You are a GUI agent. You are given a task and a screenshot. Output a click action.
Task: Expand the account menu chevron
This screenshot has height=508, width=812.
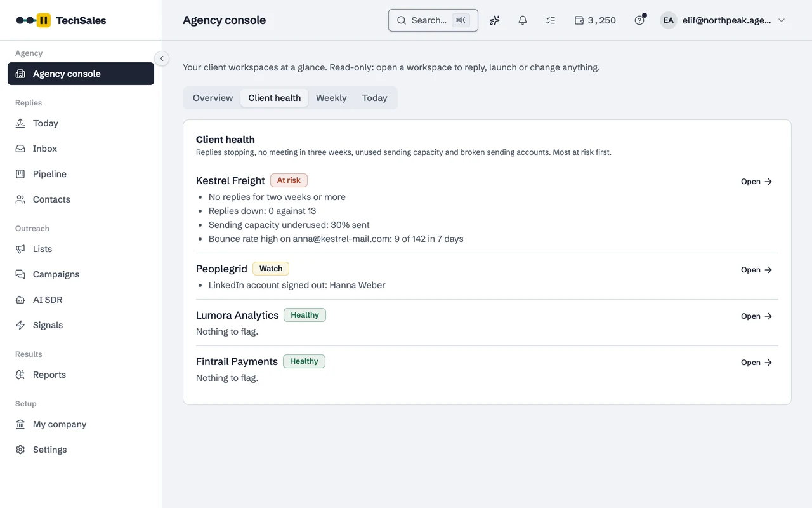point(782,20)
